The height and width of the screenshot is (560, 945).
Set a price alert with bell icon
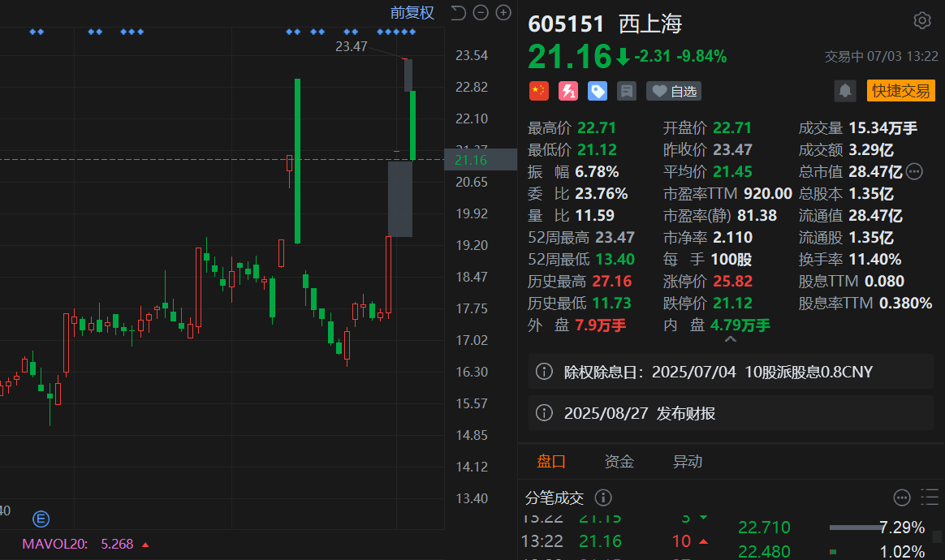(x=845, y=91)
